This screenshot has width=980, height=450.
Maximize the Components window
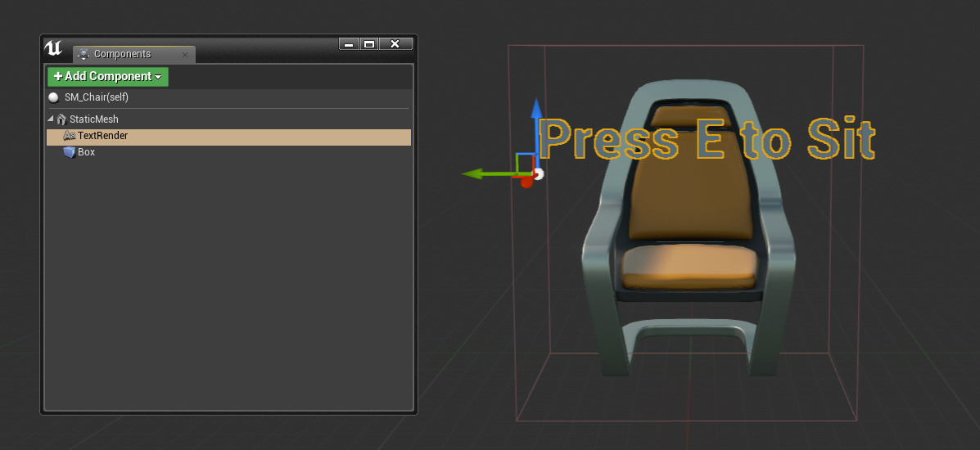point(369,43)
